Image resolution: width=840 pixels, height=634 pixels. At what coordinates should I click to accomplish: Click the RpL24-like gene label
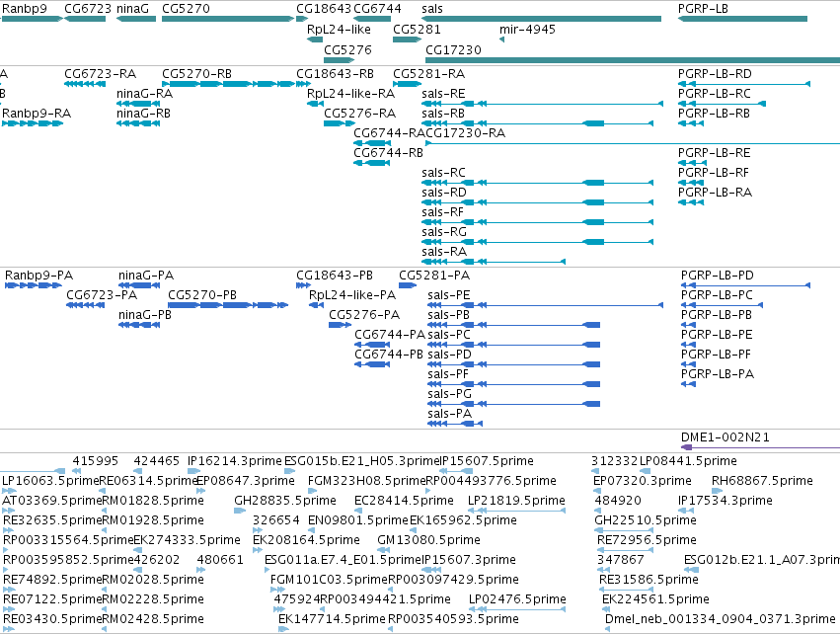pos(339,30)
